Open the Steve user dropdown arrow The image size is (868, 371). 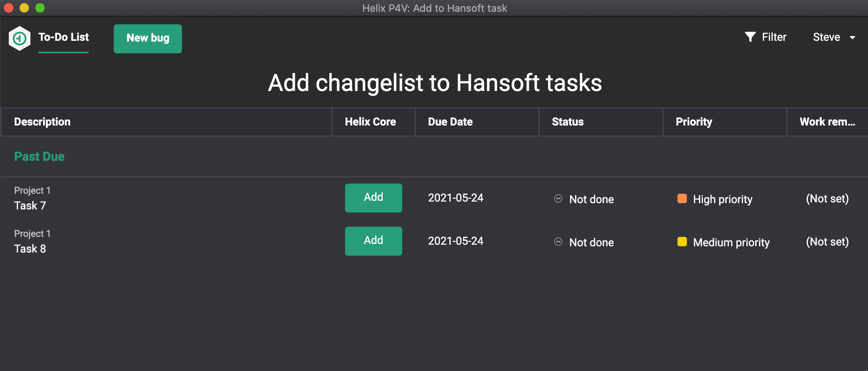852,38
